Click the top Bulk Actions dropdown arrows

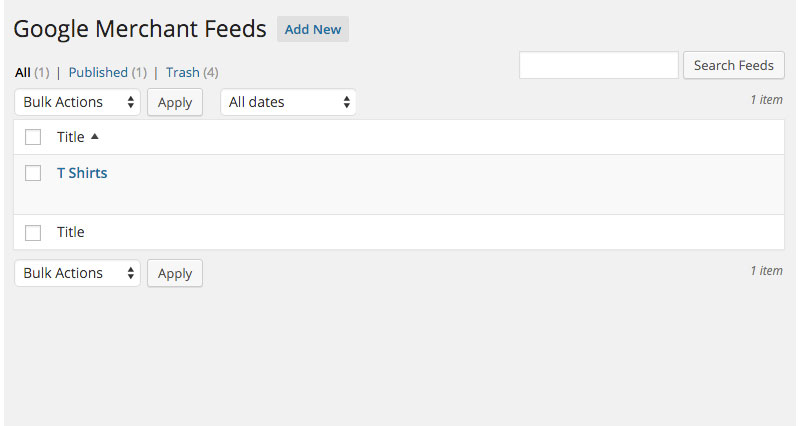tap(131, 102)
